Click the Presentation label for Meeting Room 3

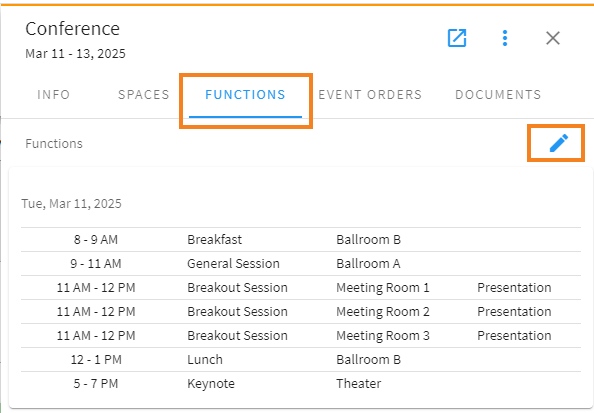point(514,335)
